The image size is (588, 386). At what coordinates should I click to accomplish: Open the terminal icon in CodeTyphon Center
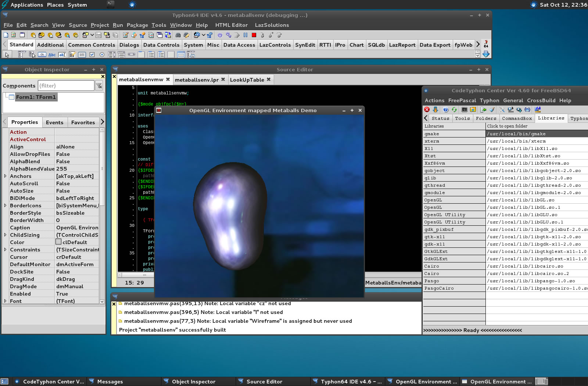465,110
